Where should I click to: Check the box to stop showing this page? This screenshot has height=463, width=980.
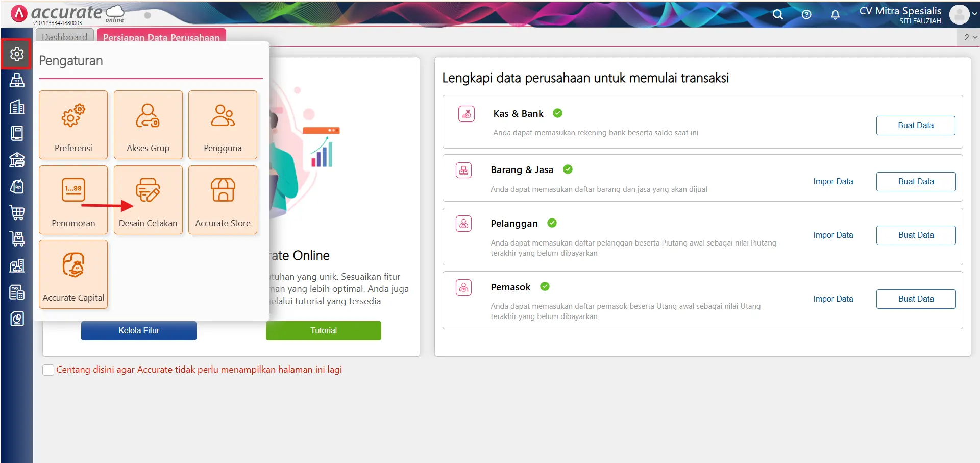pos(48,370)
